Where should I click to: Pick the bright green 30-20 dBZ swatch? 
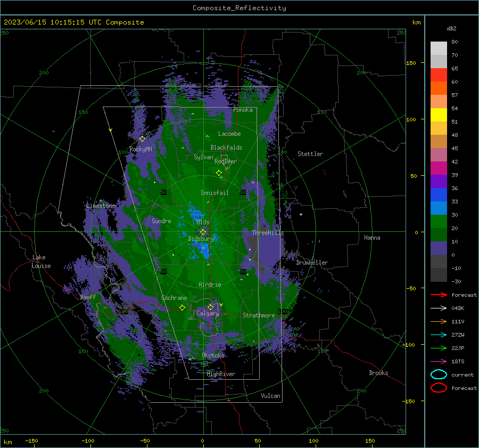tap(439, 222)
